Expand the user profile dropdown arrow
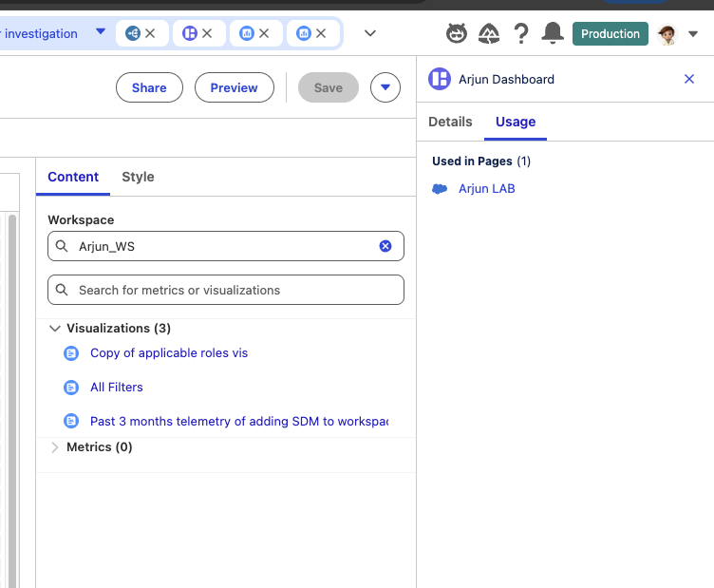Screen dimensions: 714x588 693,33
